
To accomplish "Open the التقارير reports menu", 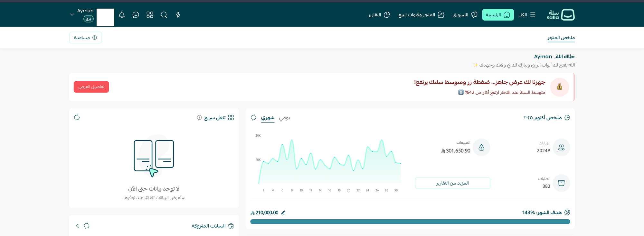I will pos(379,15).
